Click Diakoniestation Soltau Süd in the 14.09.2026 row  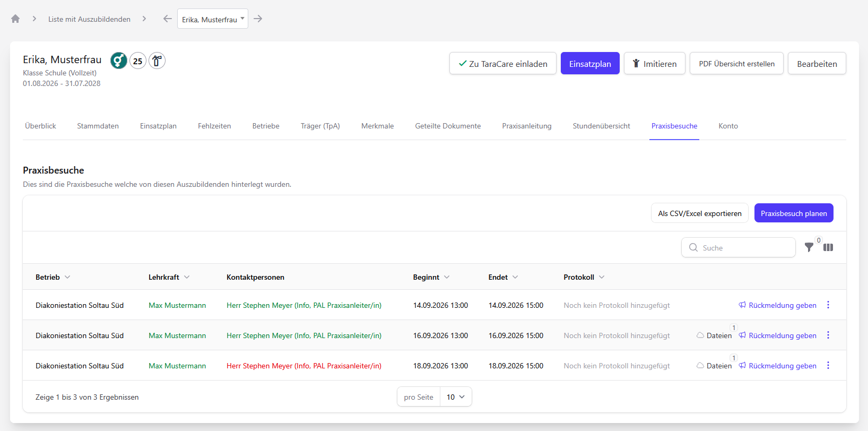(x=80, y=305)
